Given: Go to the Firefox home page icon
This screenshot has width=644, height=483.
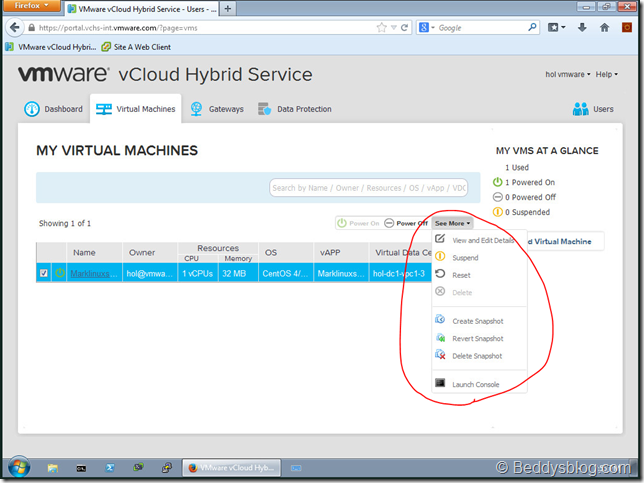Looking at the screenshot, I should click(x=604, y=28).
